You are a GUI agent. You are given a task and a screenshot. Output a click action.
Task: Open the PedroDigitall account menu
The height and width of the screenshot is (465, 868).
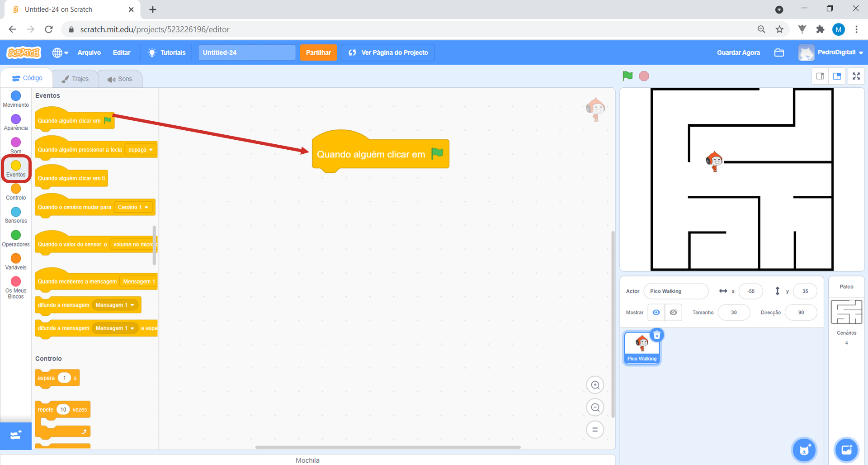pos(831,52)
